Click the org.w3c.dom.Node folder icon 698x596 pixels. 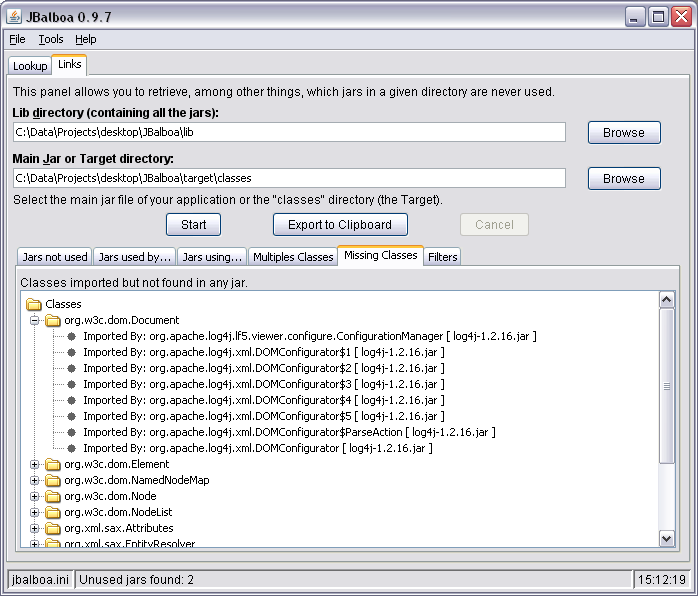click(x=53, y=497)
